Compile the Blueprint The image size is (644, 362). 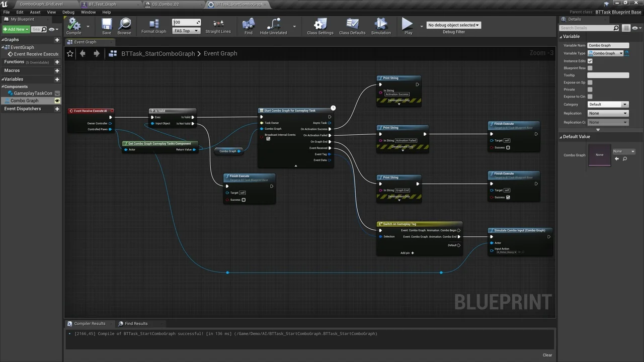pyautogui.click(x=73, y=25)
